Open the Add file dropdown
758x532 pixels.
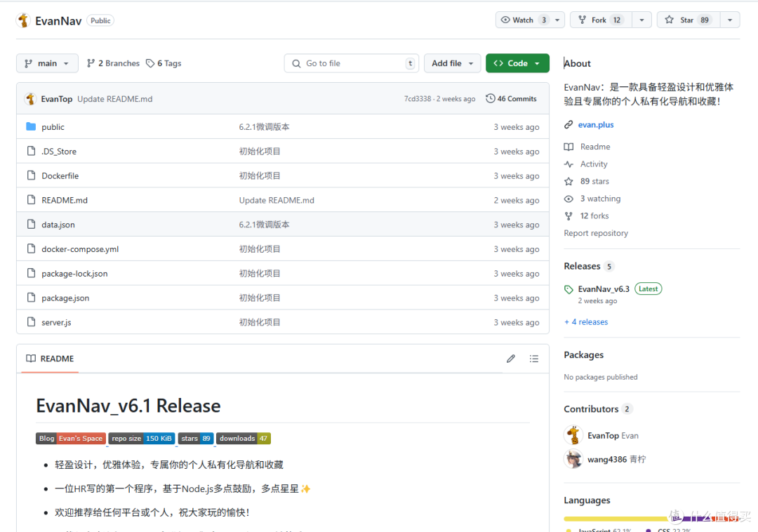(452, 63)
